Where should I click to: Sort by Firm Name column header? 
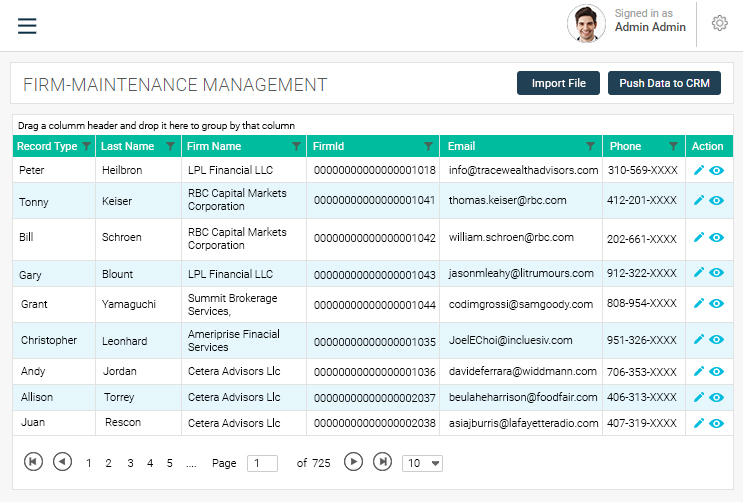tap(214, 146)
